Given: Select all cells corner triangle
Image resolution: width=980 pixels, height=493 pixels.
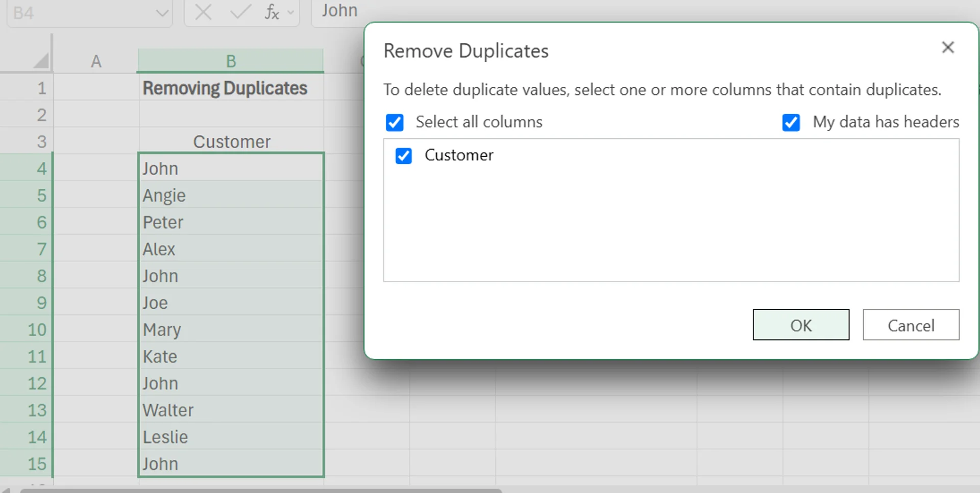Looking at the screenshot, I should pos(41,61).
